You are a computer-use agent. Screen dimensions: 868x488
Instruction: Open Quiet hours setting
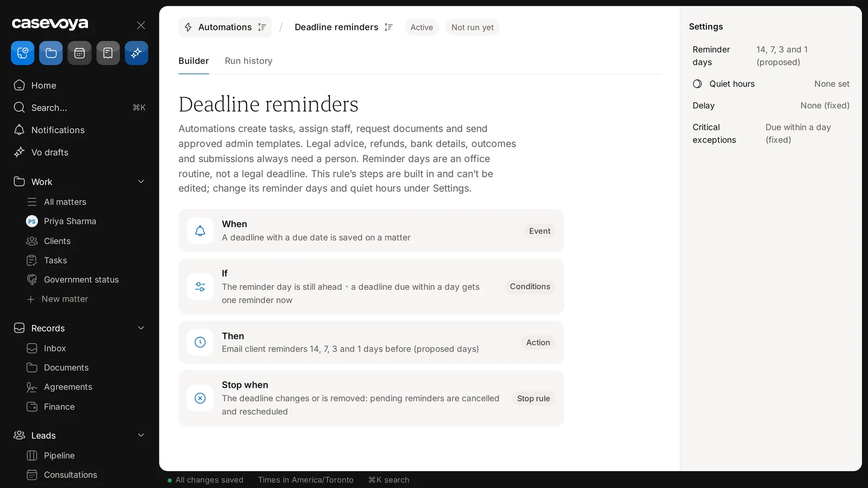771,84
